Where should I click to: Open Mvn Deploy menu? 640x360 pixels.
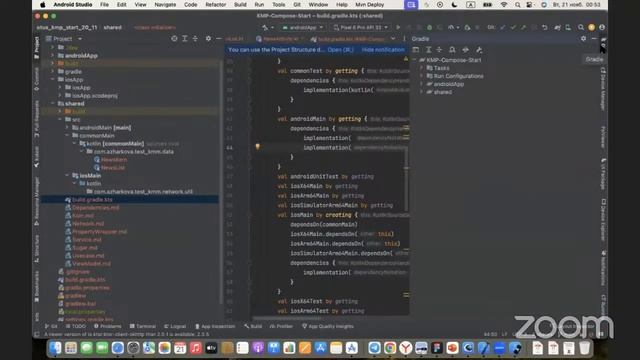[369, 5]
